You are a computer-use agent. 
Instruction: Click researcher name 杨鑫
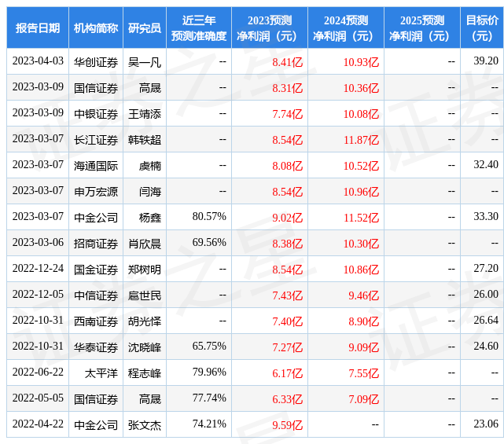point(150,218)
